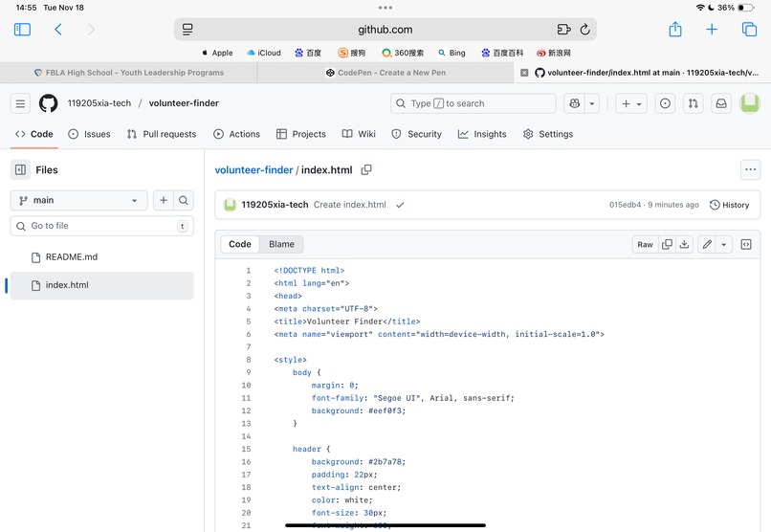
Task: Select the Settings tab
Action: pyautogui.click(x=548, y=134)
